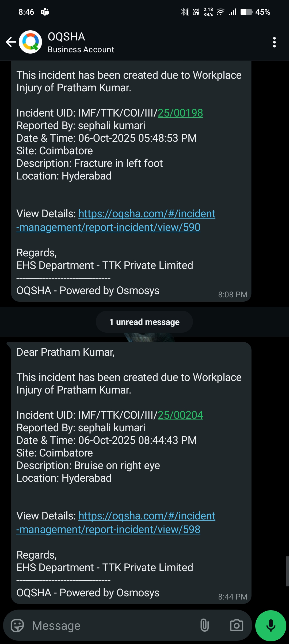Tap the 25/00198 incident UID link
This screenshot has height=644, width=289.
tap(180, 113)
